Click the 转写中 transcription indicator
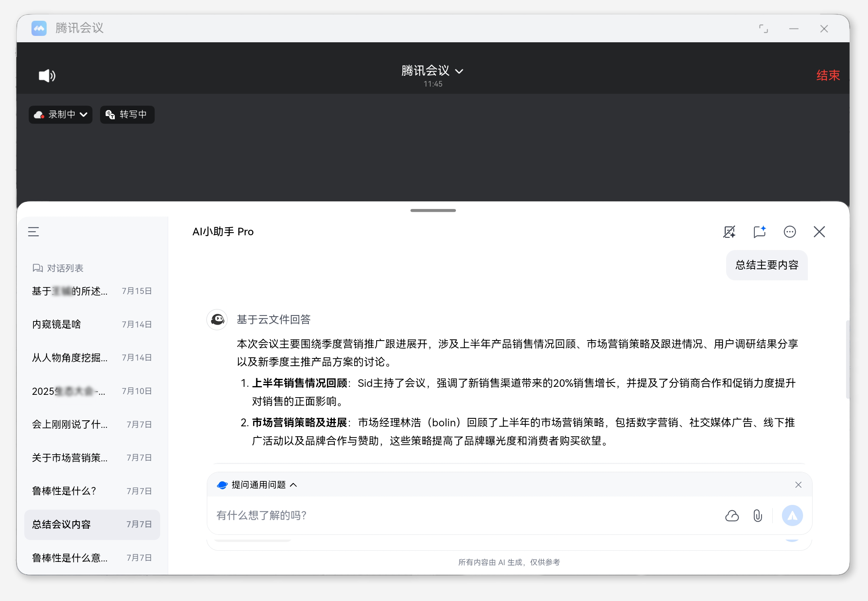868x601 pixels. point(127,114)
